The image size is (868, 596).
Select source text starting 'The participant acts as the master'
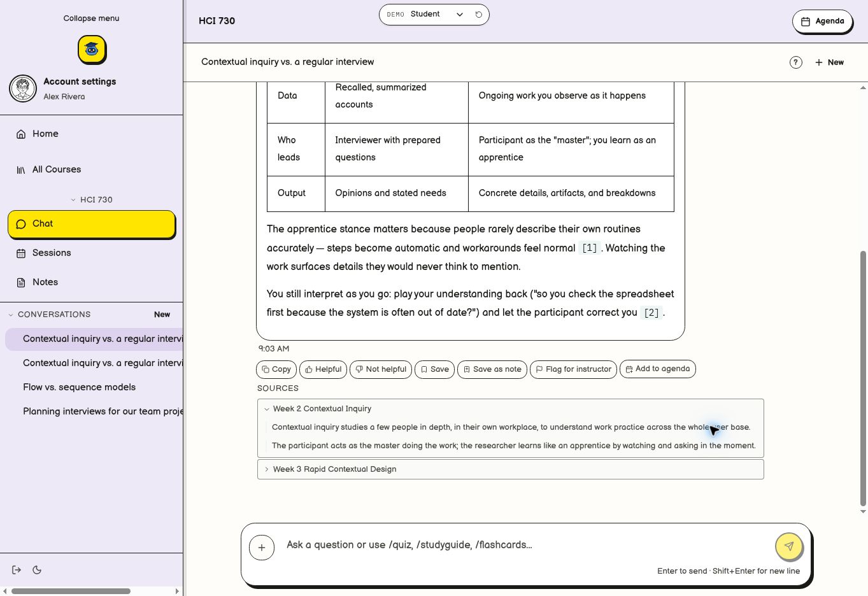[514, 446]
